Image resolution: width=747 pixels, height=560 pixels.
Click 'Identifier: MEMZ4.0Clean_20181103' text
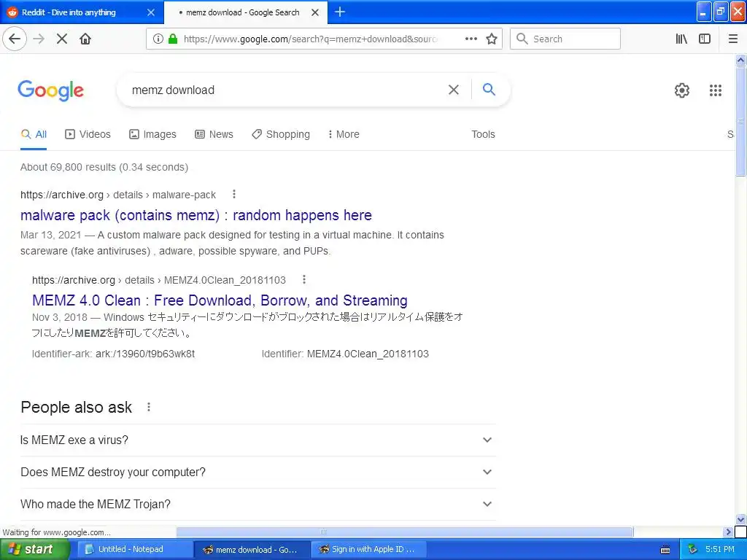[345, 354]
